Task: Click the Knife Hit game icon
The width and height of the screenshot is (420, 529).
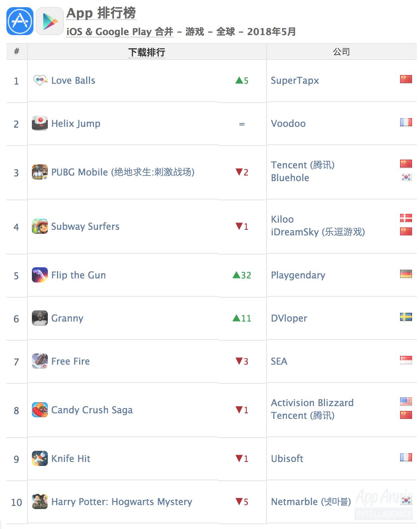Action: pyautogui.click(x=40, y=458)
